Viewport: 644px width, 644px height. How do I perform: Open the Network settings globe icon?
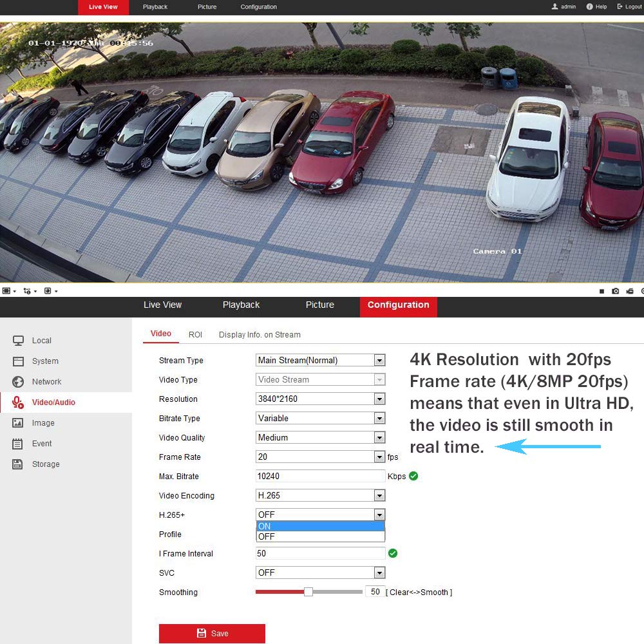[x=18, y=382]
